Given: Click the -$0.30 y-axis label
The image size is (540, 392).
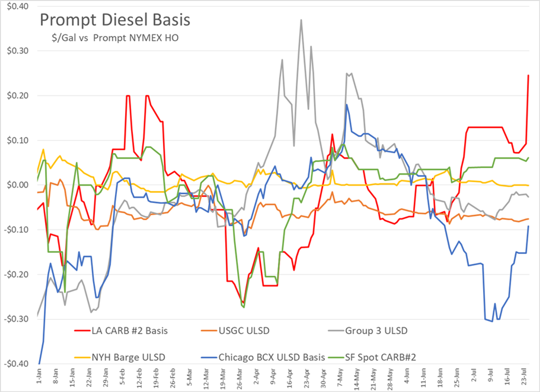Looking at the screenshot, I should (x=16, y=319).
